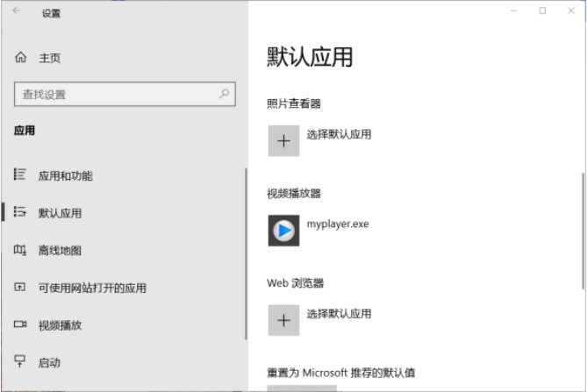Go to 主页 home icon
This screenshot has height=392, width=587.
click(21, 57)
